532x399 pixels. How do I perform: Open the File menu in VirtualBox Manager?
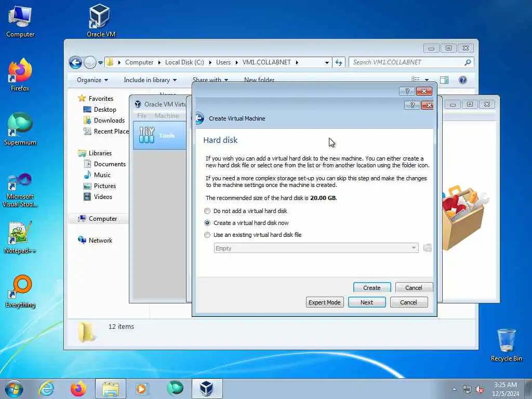(142, 116)
